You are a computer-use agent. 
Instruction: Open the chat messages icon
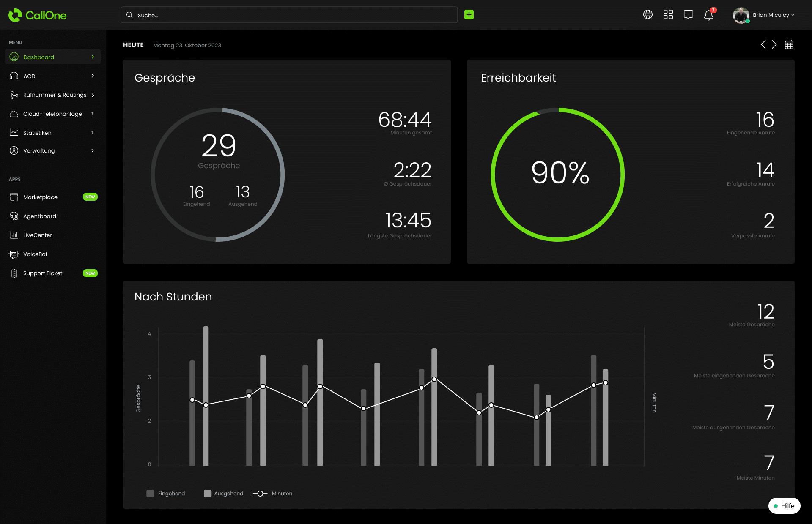[689, 15]
